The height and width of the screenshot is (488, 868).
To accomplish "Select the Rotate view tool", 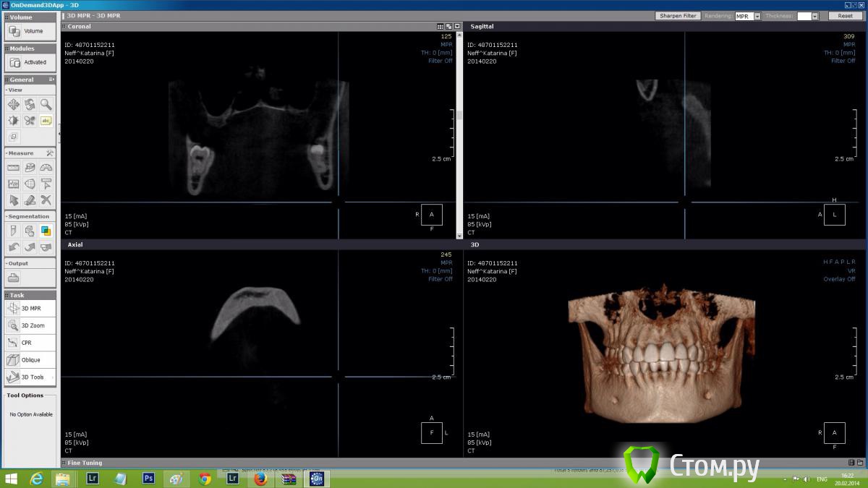I will tap(30, 105).
